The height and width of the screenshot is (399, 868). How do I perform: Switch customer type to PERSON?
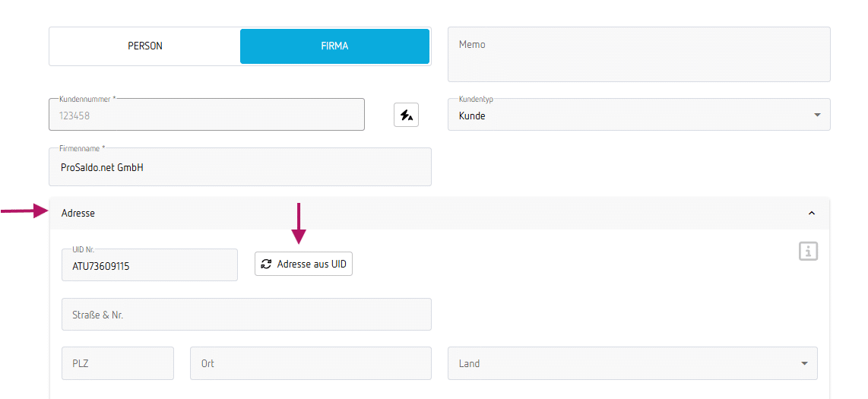[x=145, y=46]
